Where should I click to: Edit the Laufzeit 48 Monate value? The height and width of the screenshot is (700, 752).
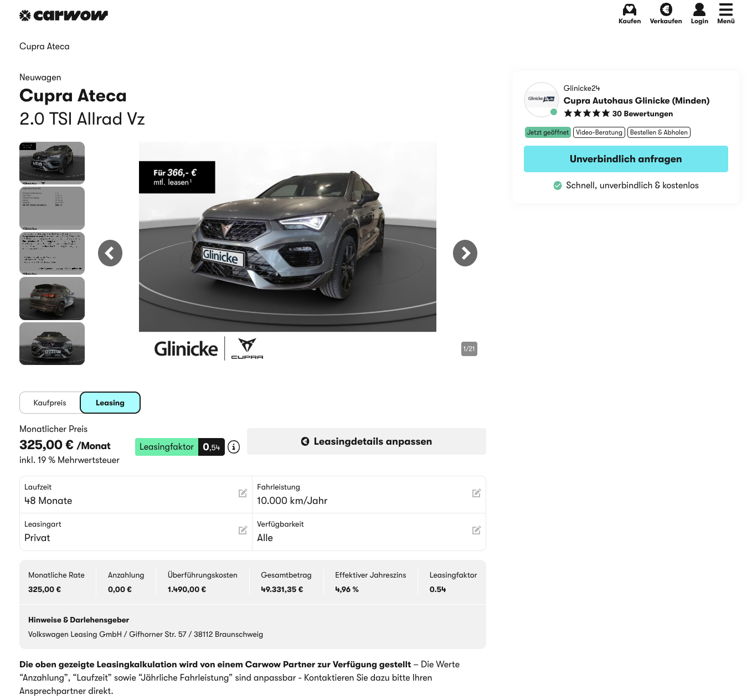243,493
